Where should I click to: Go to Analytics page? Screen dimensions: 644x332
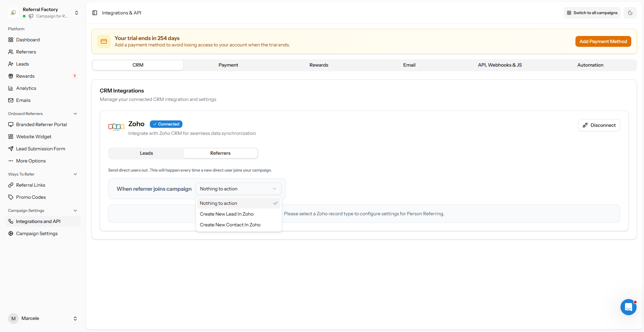43,88
